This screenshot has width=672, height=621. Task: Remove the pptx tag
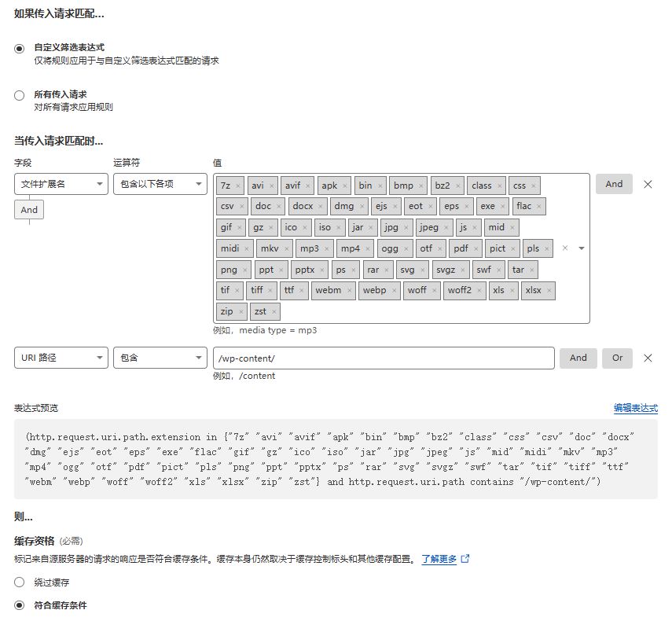click(322, 270)
